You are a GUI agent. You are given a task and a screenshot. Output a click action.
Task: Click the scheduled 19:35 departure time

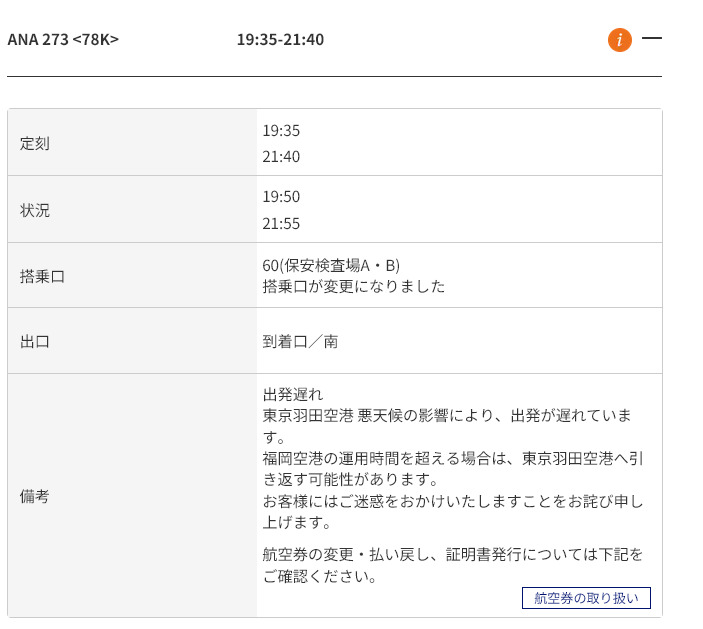coord(281,130)
